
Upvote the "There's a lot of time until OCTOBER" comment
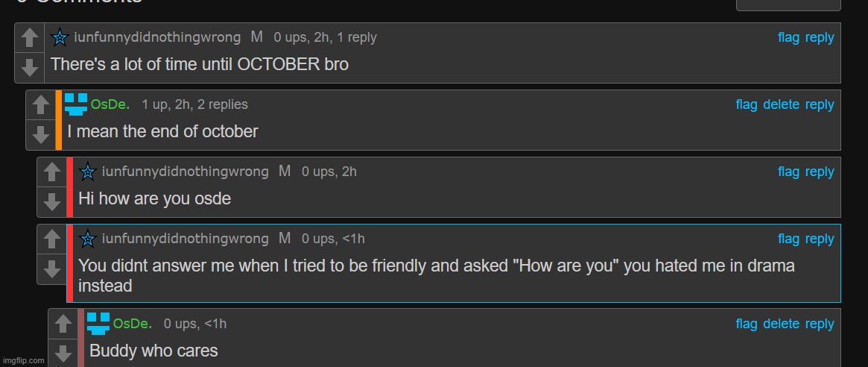pos(29,38)
